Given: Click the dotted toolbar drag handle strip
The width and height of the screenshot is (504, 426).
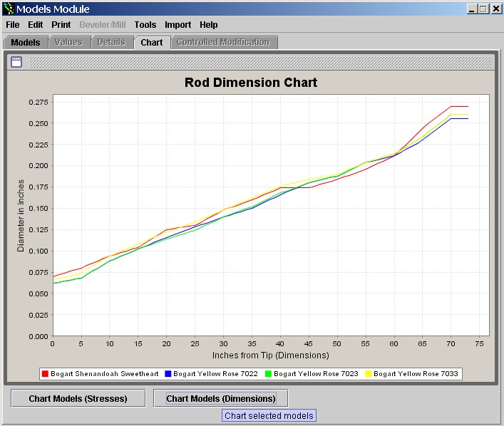Looking at the screenshot, I should click(x=260, y=61).
